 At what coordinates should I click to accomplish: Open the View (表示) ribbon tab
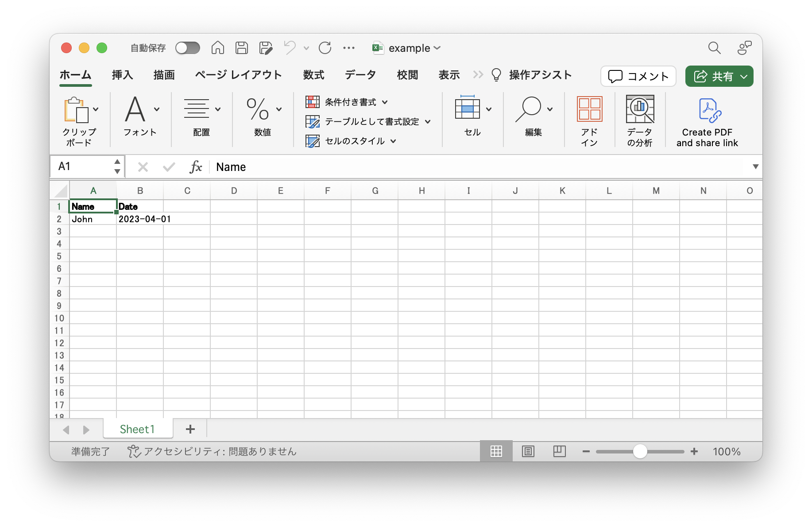(449, 75)
